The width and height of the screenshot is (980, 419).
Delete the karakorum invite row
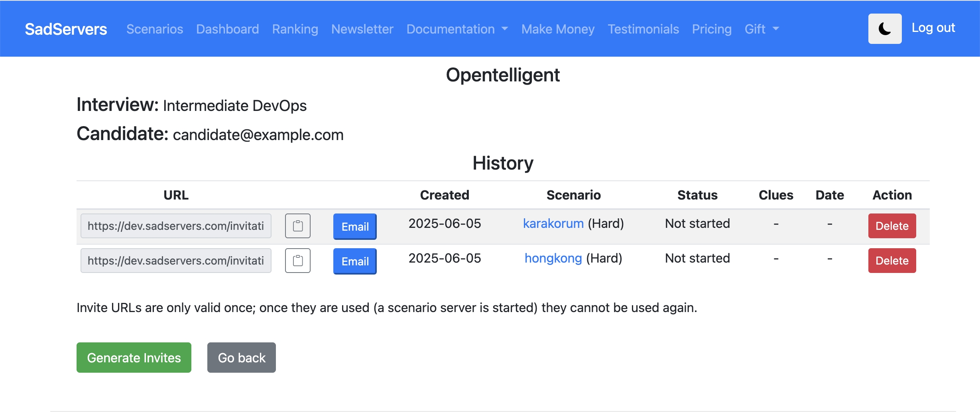(x=892, y=226)
